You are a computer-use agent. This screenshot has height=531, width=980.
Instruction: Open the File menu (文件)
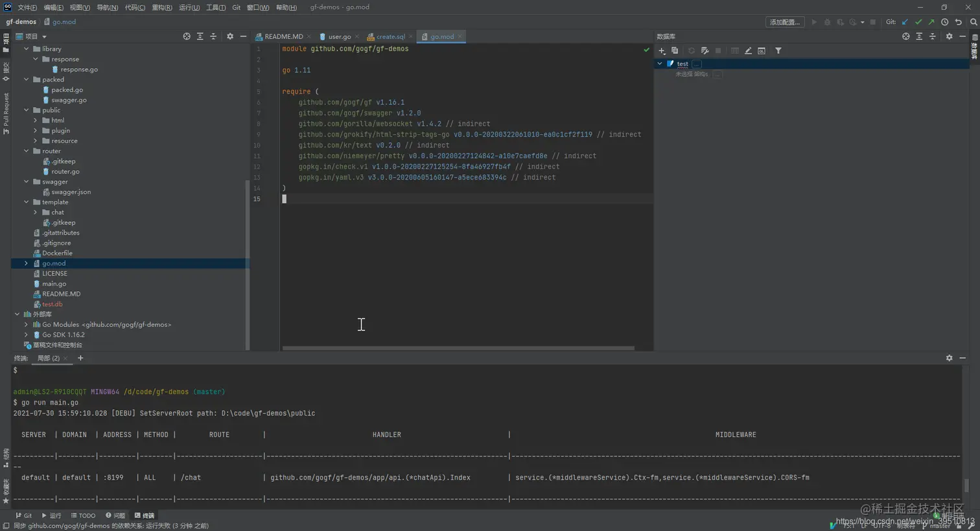tap(27, 7)
